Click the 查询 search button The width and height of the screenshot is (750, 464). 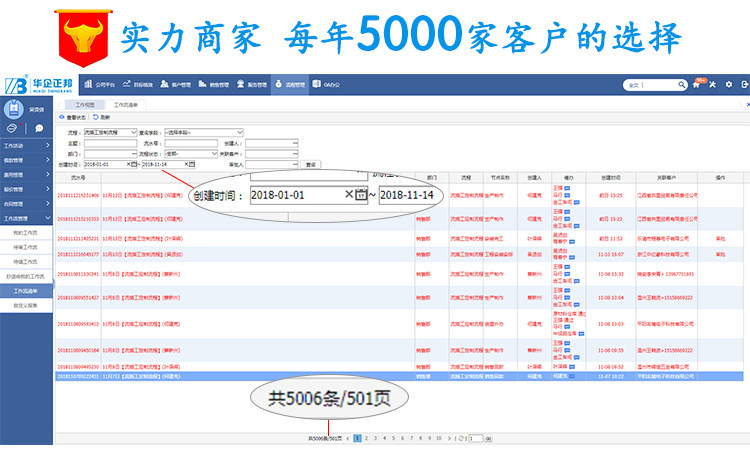tap(311, 165)
